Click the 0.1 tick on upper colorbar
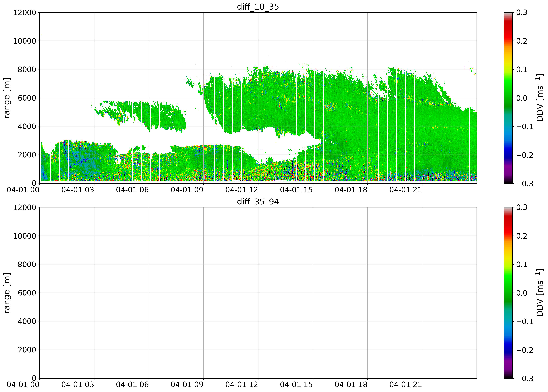This screenshot has height=392, width=548. (x=522, y=70)
